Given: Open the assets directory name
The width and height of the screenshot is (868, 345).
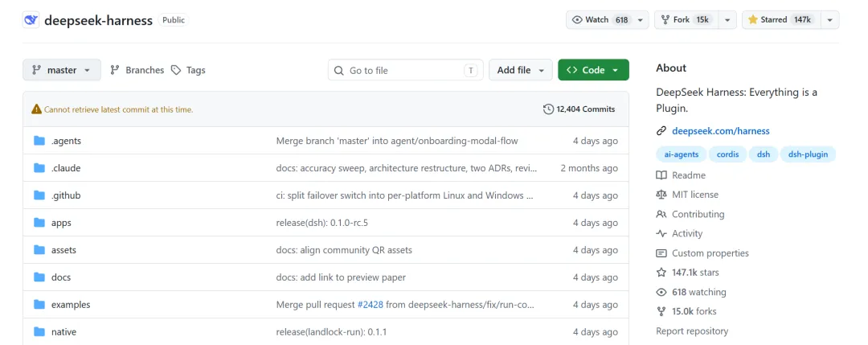Looking at the screenshot, I should point(63,250).
